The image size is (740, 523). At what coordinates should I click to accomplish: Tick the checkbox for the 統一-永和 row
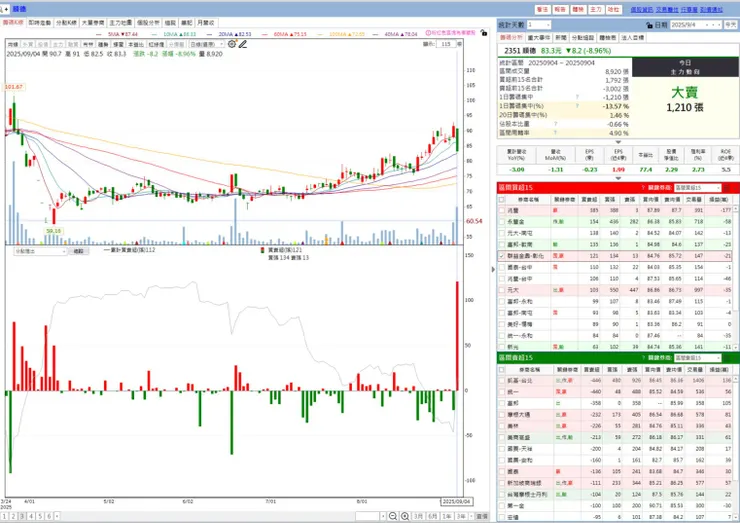(502, 336)
